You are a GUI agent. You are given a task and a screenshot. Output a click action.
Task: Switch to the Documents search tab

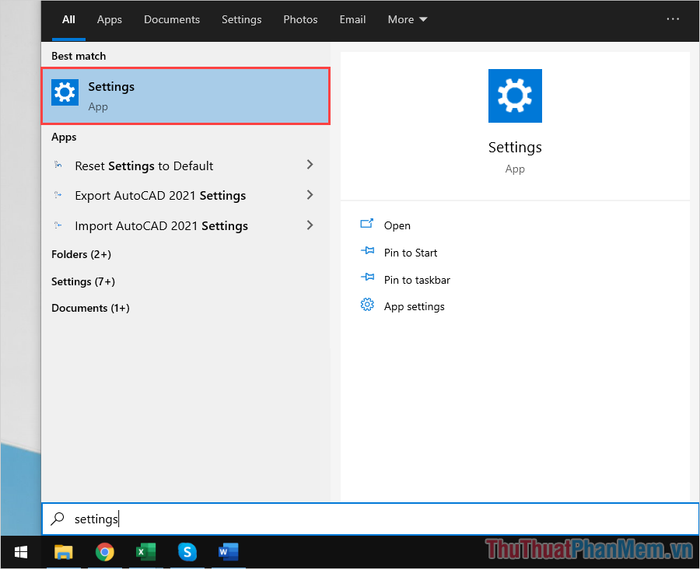[x=172, y=19]
